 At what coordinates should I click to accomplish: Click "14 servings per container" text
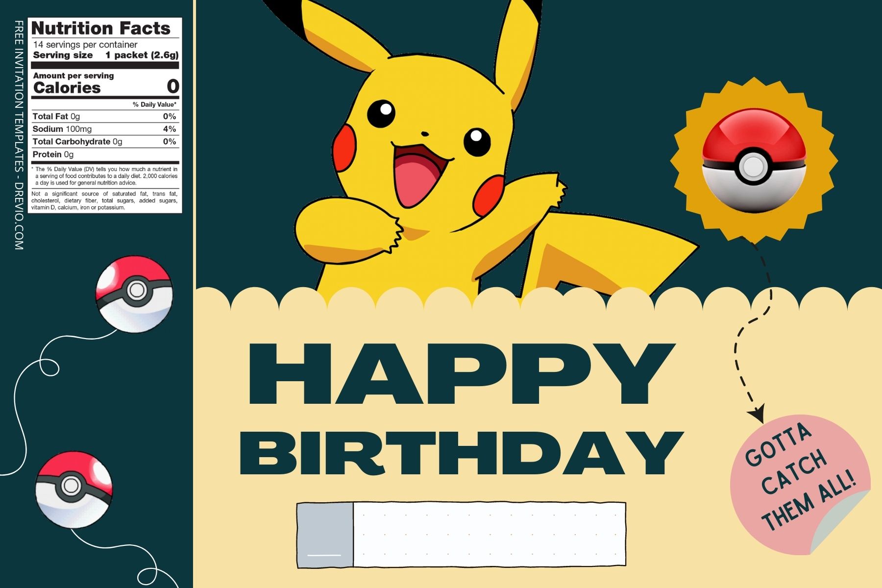[x=85, y=45]
